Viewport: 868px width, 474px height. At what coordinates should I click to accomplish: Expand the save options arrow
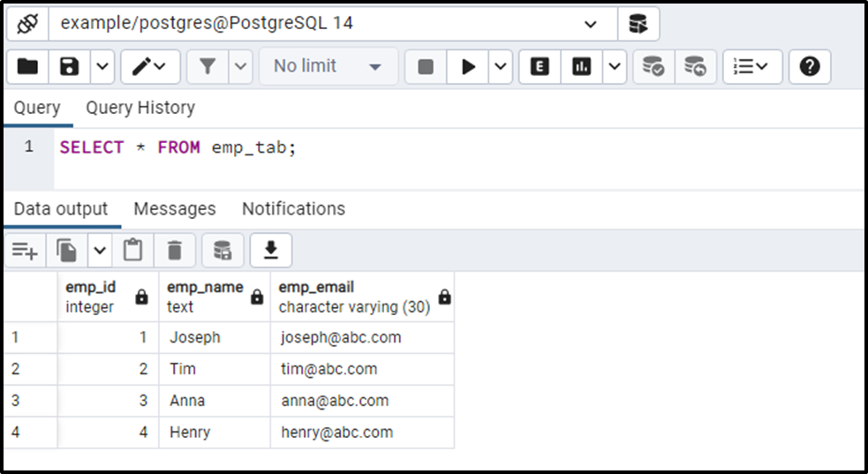click(x=102, y=67)
